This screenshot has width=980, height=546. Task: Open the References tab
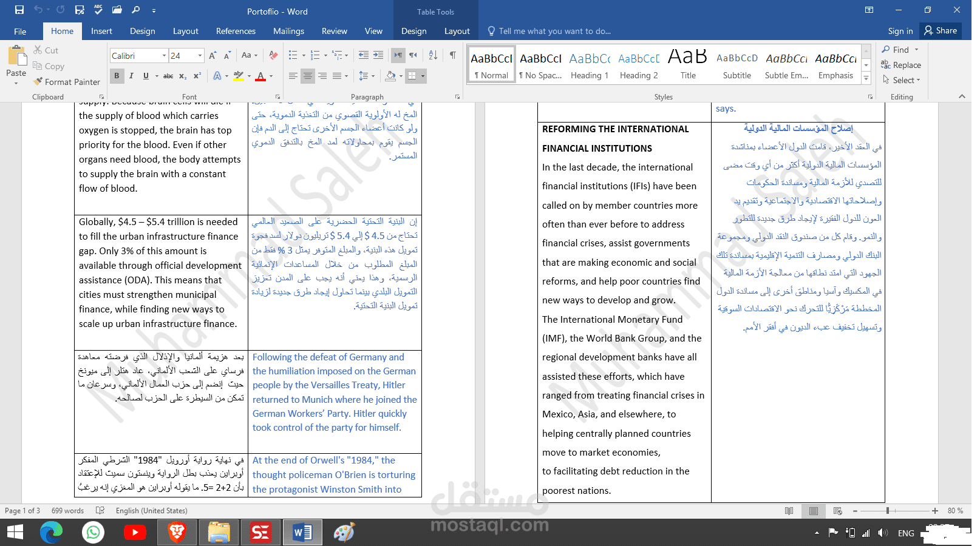coord(236,31)
